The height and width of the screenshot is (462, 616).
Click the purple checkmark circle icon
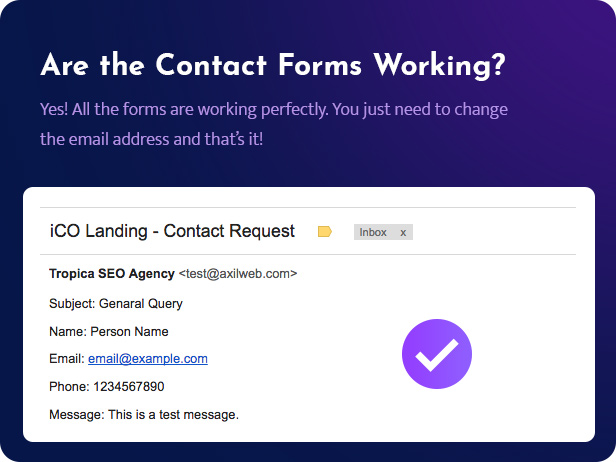[x=437, y=354]
